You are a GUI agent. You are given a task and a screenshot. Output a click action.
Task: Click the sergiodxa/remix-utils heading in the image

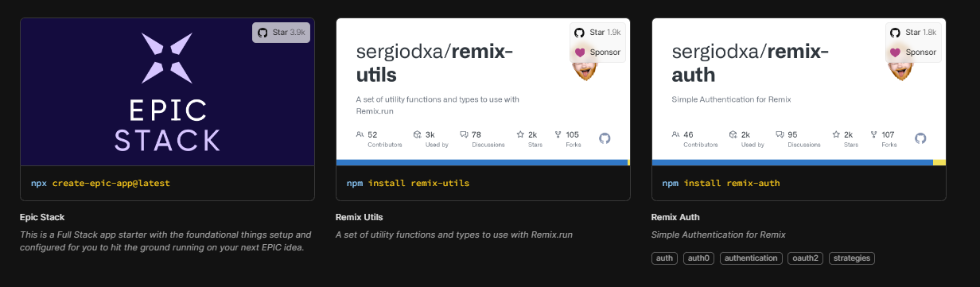tap(434, 63)
